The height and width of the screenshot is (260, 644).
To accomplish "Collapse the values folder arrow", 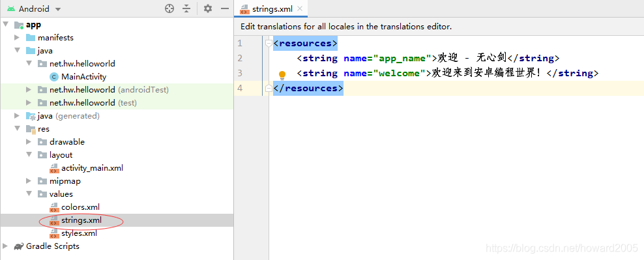I will click(x=29, y=194).
